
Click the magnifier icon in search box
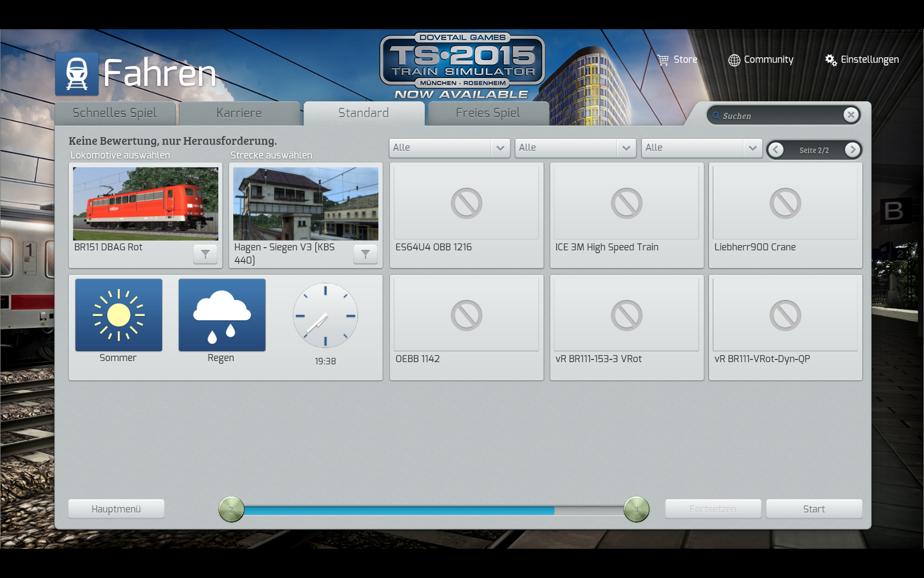[716, 116]
